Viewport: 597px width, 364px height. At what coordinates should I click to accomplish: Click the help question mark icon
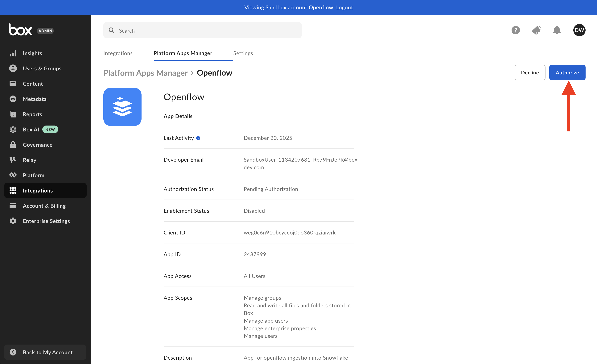[x=515, y=30]
